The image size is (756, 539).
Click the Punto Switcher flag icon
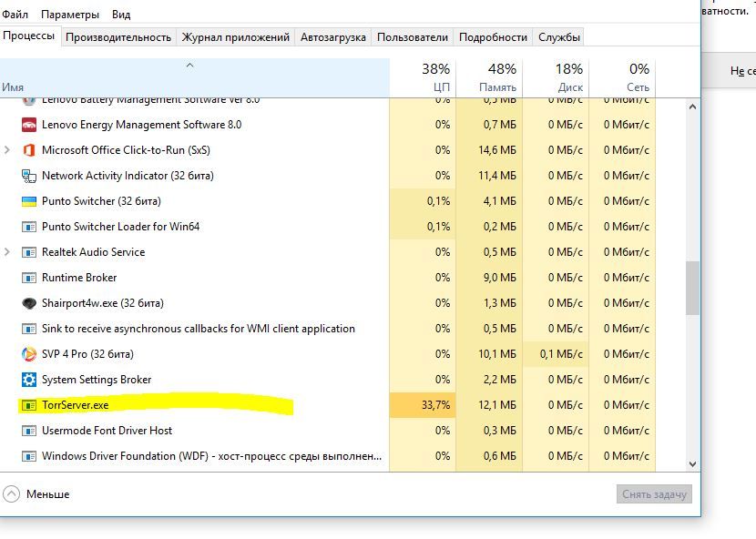point(29,201)
